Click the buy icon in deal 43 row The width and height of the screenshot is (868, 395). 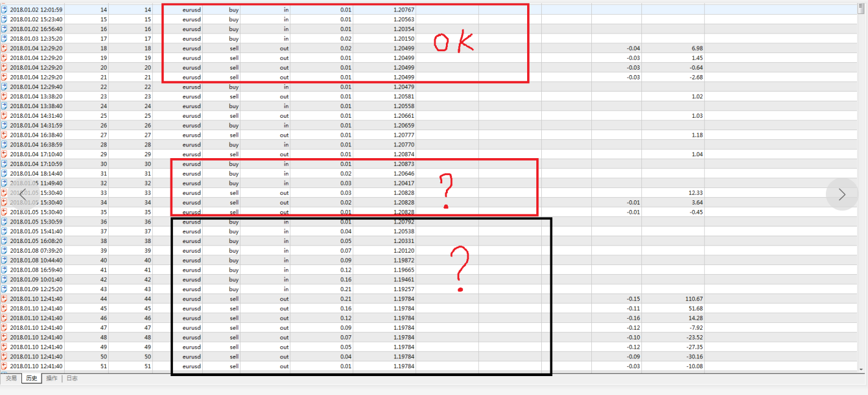(x=4, y=289)
